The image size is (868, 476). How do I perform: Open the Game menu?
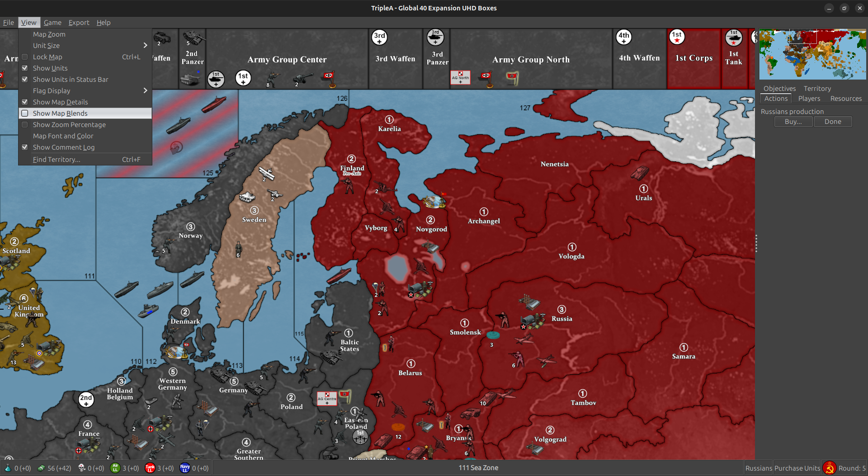(x=52, y=23)
